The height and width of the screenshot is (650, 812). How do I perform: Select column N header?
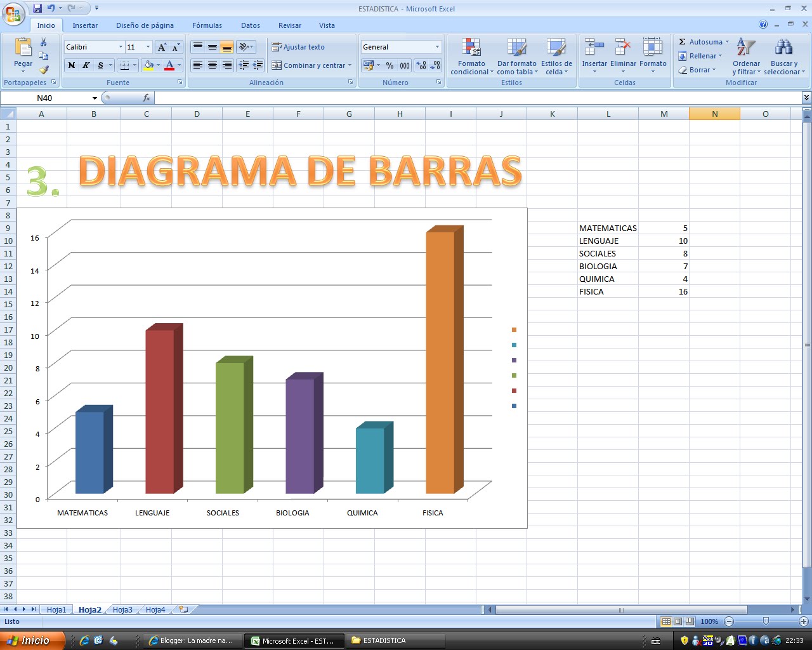[714, 114]
